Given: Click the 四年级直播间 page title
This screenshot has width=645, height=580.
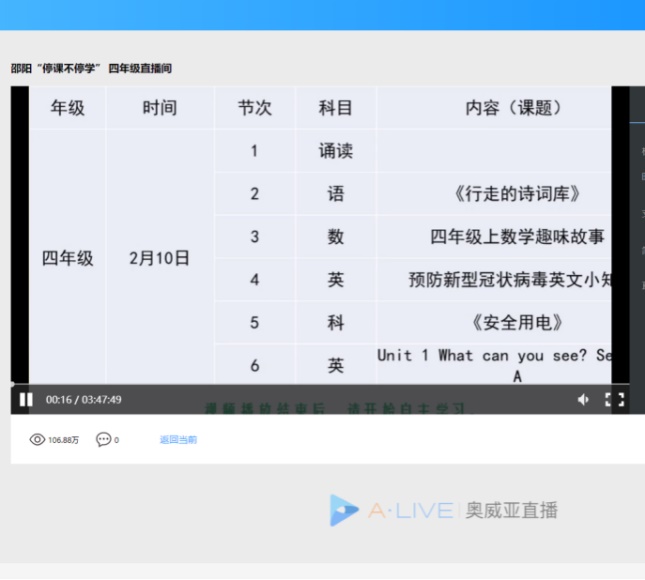Looking at the screenshot, I should (140, 68).
